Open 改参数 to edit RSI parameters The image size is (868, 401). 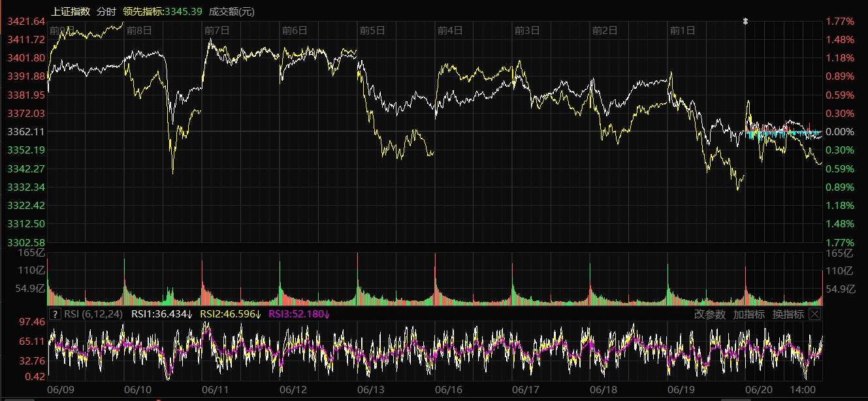(x=709, y=314)
